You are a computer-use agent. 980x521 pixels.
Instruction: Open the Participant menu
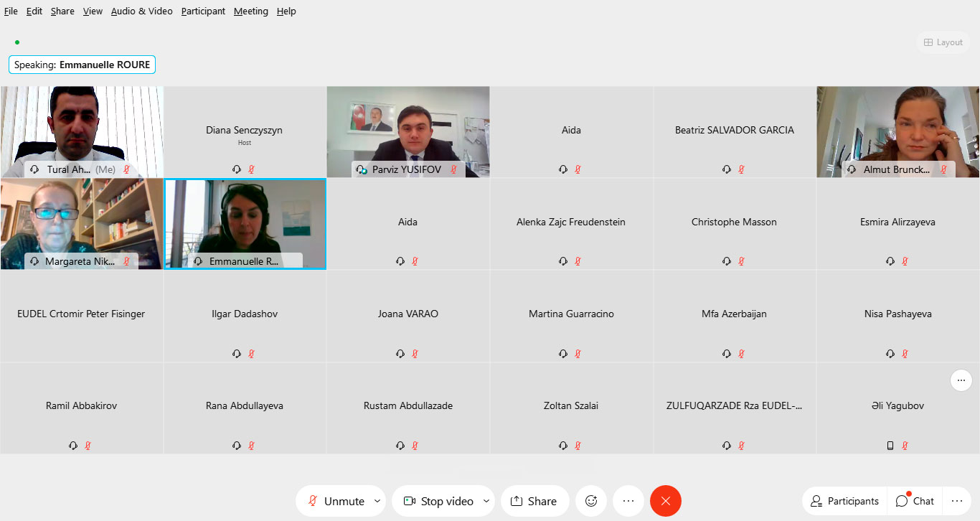(203, 11)
